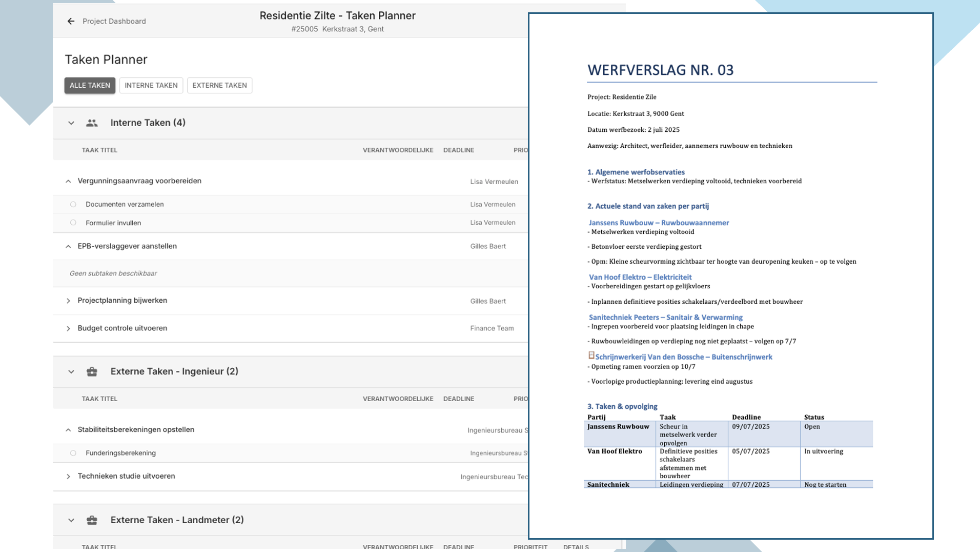
Task: Click the Sanitechniek Peeters – Sanitair & Verwarming heading
Action: 665,318
